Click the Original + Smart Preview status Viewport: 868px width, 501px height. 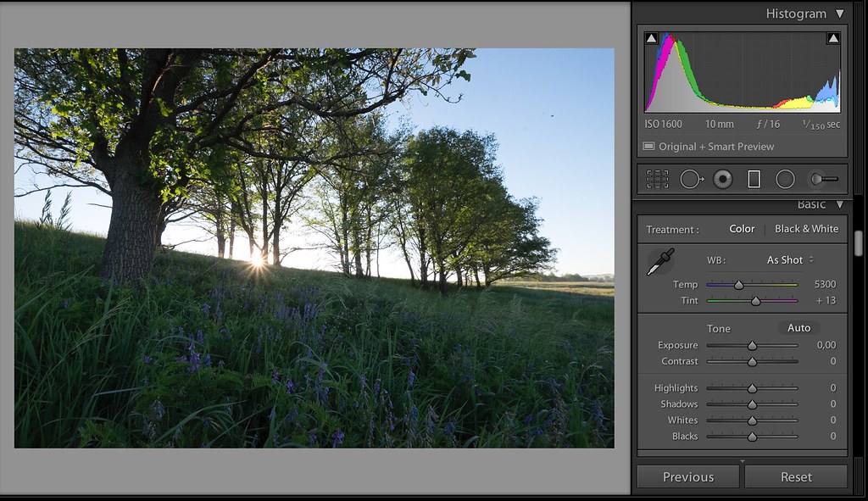(716, 146)
